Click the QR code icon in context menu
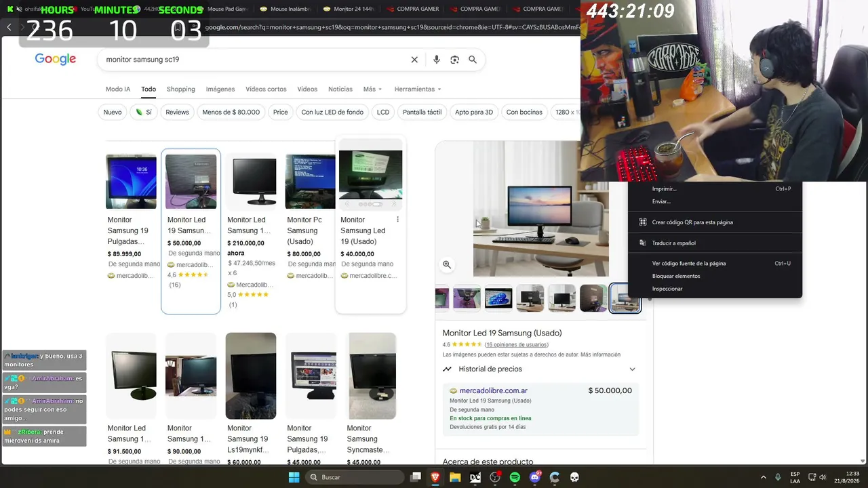 point(643,222)
